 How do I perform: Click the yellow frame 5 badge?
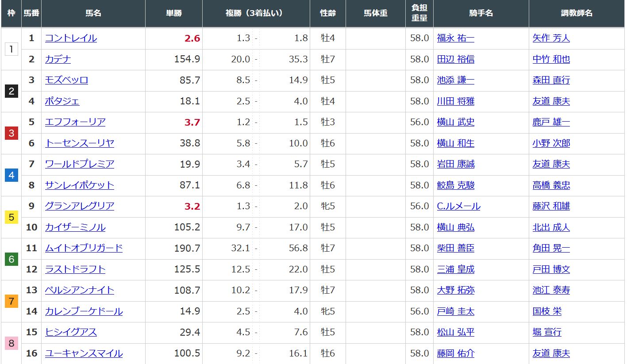(x=12, y=217)
